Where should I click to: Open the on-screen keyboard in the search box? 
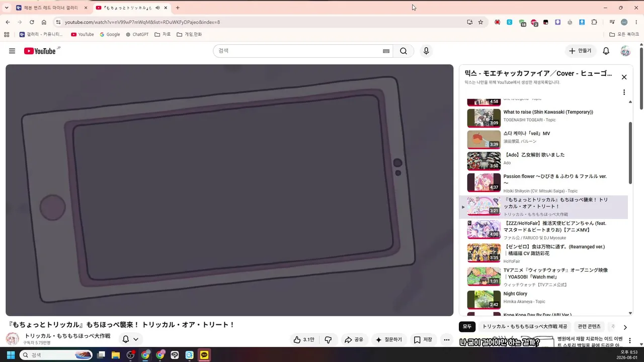click(x=386, y=51)
